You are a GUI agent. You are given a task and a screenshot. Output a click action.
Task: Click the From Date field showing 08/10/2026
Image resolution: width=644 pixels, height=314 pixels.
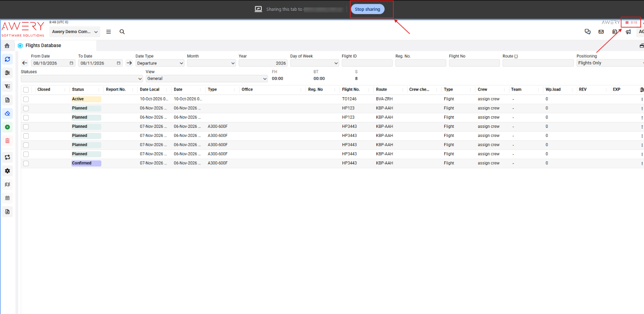point(53,63)
